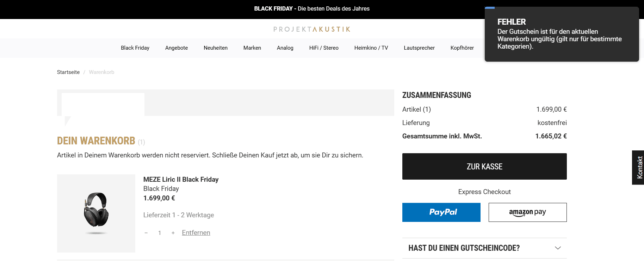Click the Express Checkout label
Viewport: 644px width, 280px height.
coord(484,192)
